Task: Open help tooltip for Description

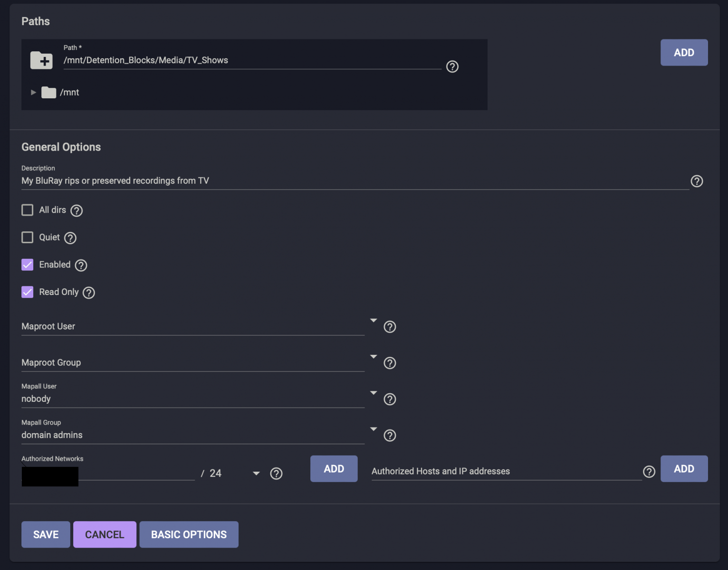Action: [697, 181]
